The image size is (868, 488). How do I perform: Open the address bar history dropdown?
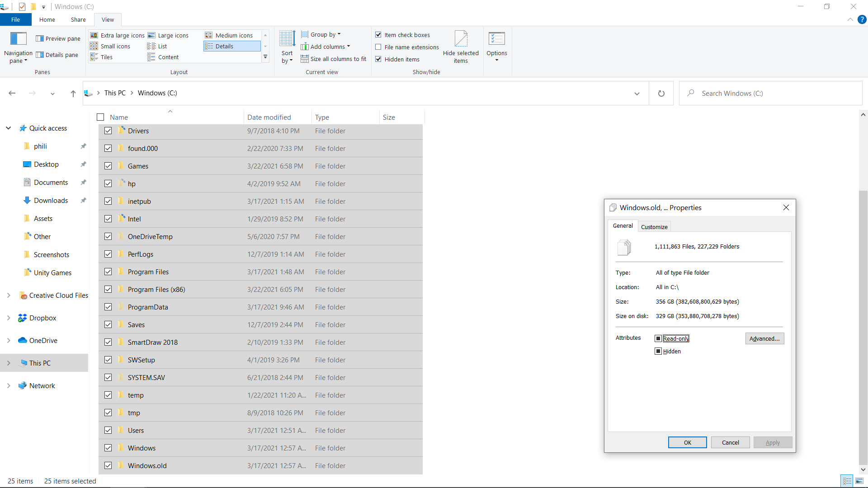pos(637,94)
